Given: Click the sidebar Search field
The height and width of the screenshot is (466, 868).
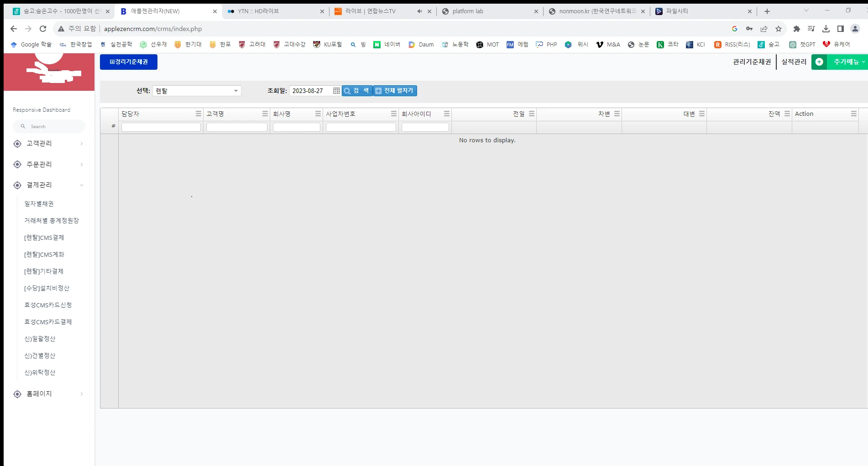Looking at the screenshot, I should [x=49, y=126].
